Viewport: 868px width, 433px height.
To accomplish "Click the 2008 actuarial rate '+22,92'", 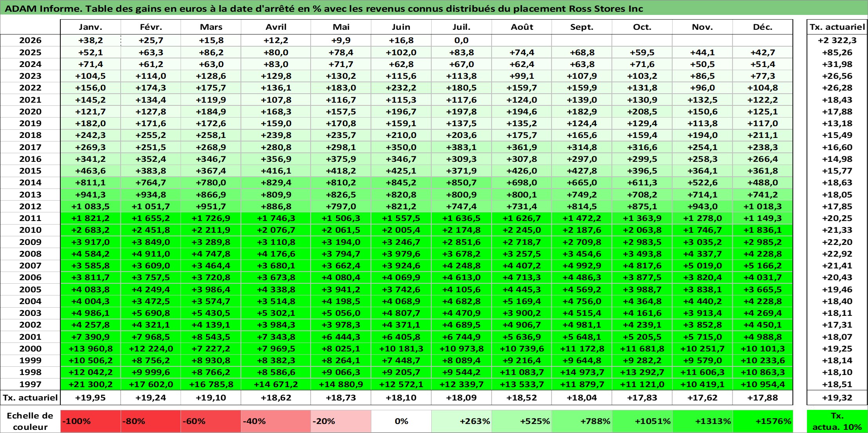I will [837, 254].
